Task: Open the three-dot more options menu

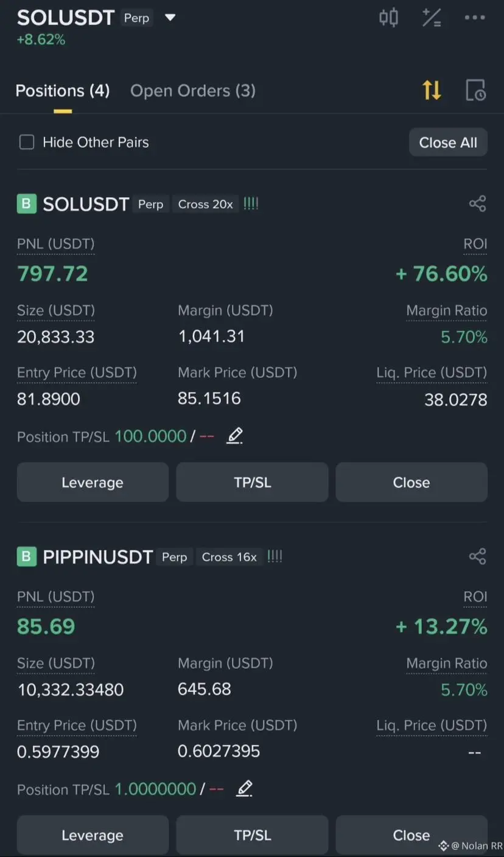Action: pos(475,18)
